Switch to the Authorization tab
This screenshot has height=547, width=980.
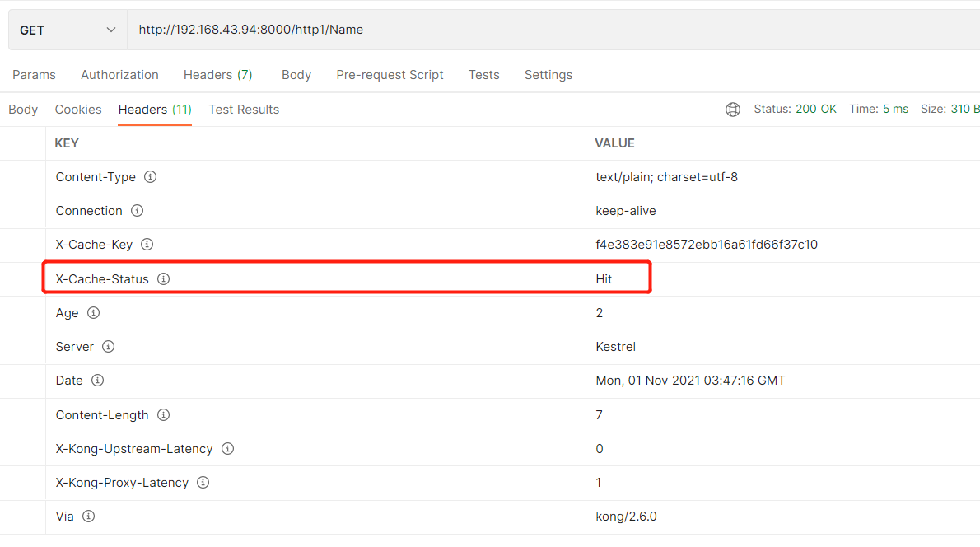[119, 75]
